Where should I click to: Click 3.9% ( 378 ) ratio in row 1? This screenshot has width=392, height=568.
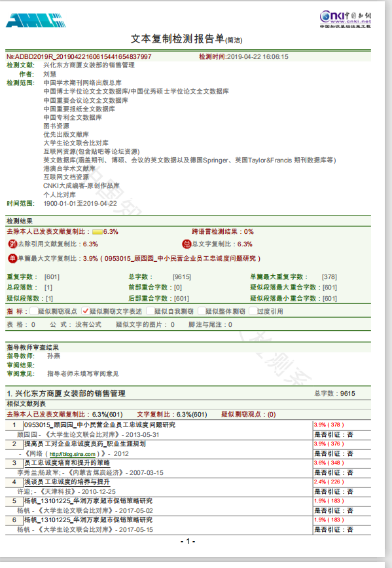[x=329, y=425]
